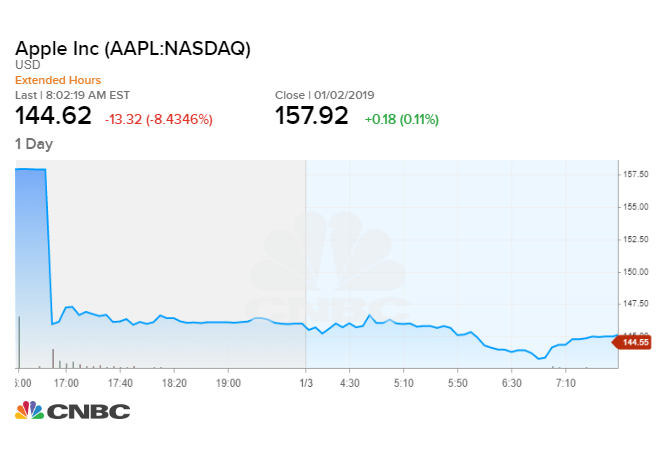Screen dimensions: 670x450
Task: Click the CNBC wordmark beside the peacock logo
Action: [88, 411]
